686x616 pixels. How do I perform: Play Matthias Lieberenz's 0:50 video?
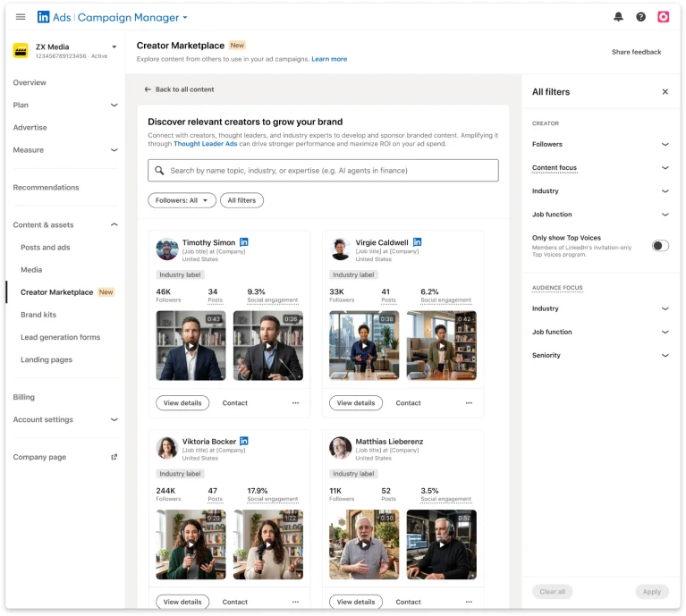[x=364, y=544]
